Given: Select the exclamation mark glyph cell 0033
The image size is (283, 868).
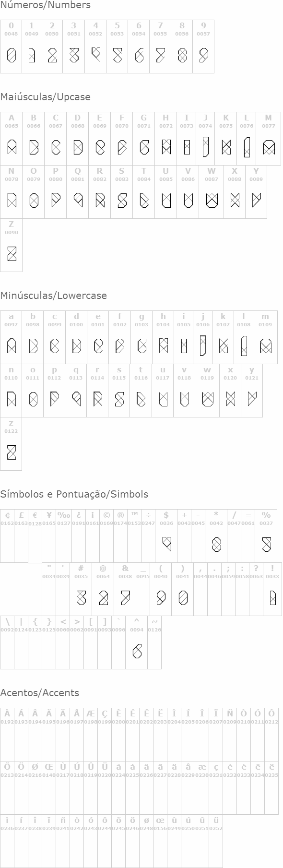Looking at the screenshot, I should [272, 589].
